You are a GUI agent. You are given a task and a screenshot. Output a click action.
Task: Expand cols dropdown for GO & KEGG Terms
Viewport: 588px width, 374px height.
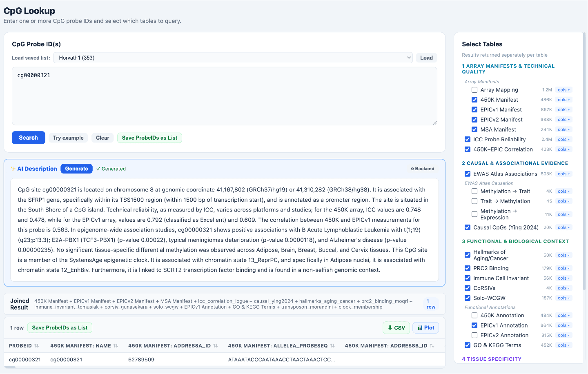(564, 345)
